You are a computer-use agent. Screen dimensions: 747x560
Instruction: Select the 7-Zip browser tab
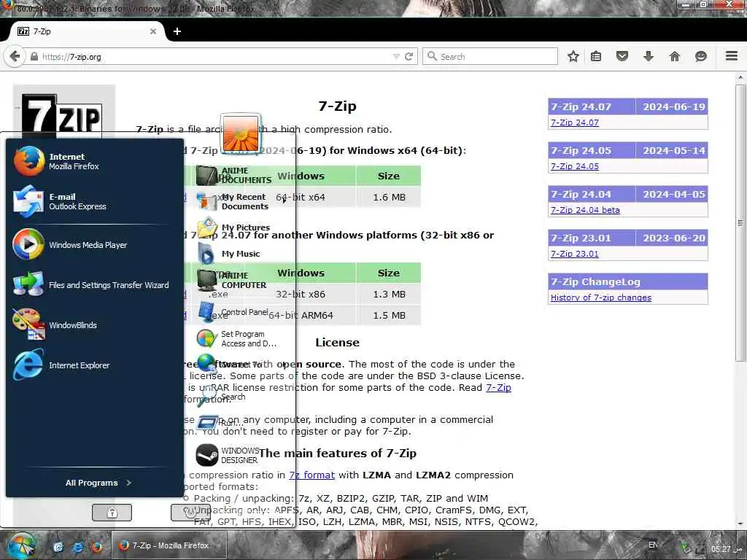tap(88, 31)
